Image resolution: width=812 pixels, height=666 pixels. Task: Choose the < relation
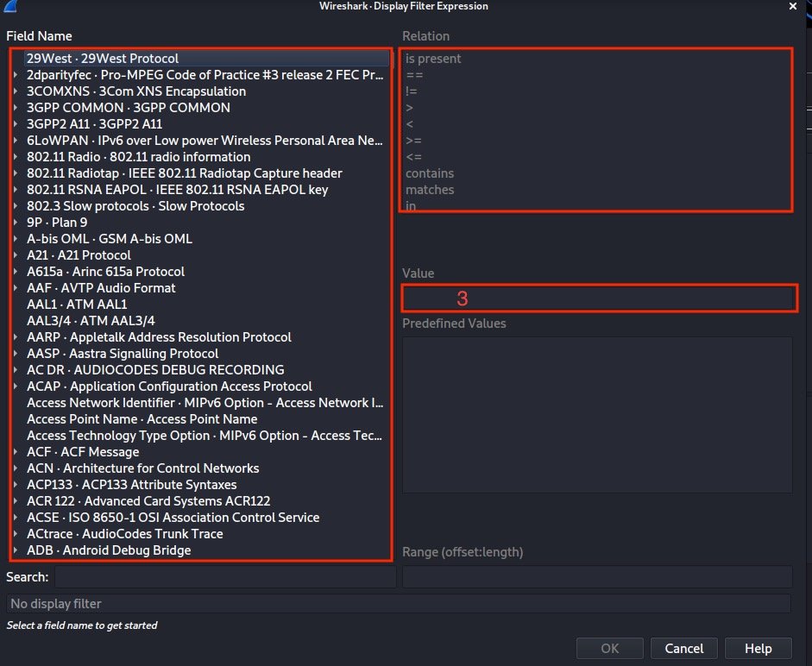point(596,124)
